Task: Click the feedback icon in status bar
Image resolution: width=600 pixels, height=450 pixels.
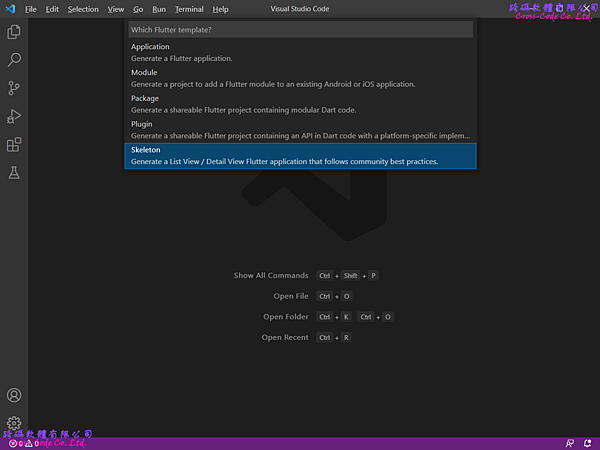Action: (x=570, y=443)
